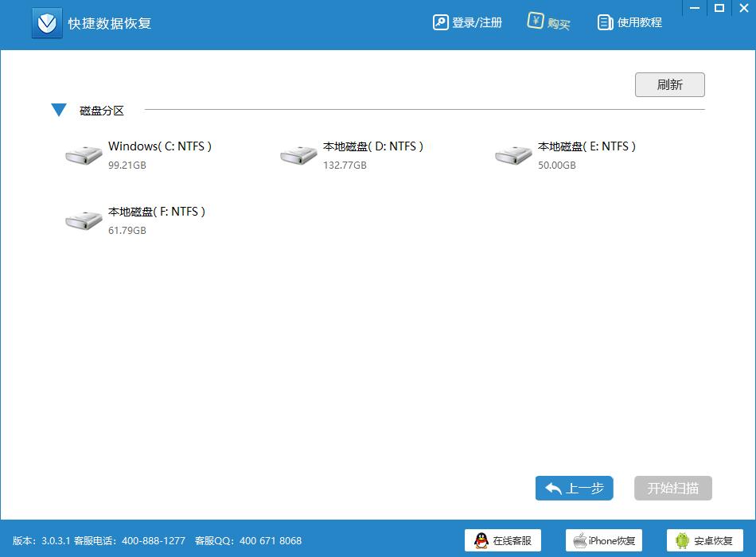The height and width of the screenshot is (557, 756).
Task: Open the 在线客服 button
Action: [503, 540]
